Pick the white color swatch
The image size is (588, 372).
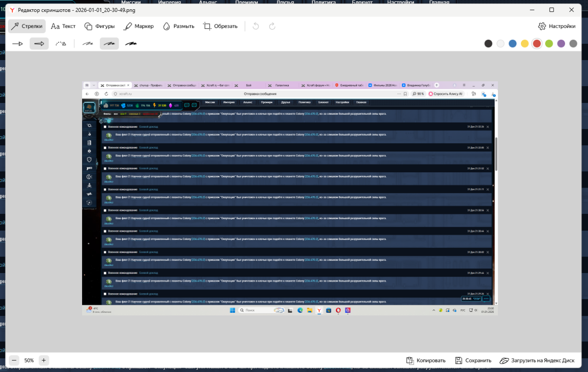tap(501, 43)
